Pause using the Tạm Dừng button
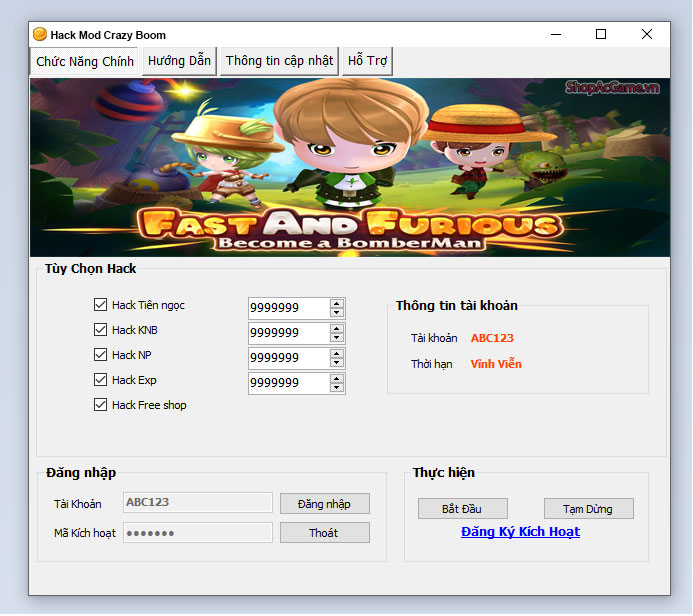Image resolution: width=693 pixels, height=616 pixels. coord(588,509)
